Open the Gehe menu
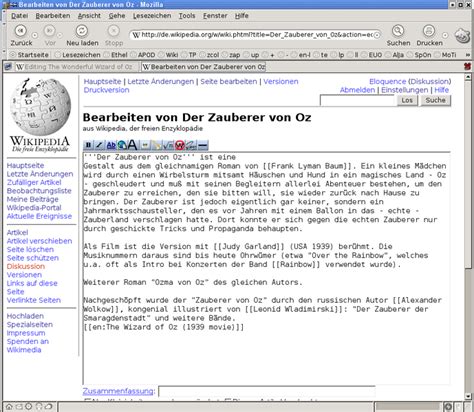The image size is (474, 412). click(117, 16)
